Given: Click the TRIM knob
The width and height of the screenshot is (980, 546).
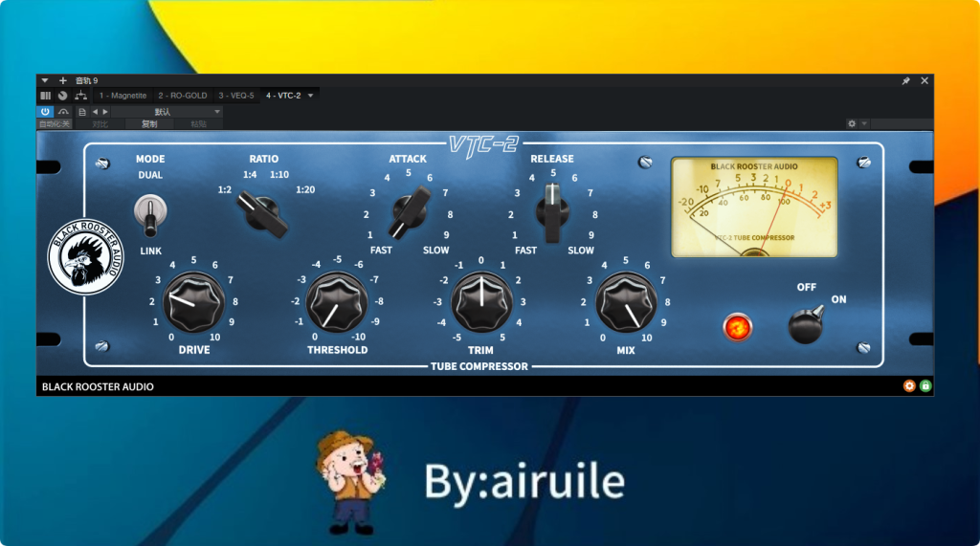Looking at the screenshot, I should pos(481,302).
